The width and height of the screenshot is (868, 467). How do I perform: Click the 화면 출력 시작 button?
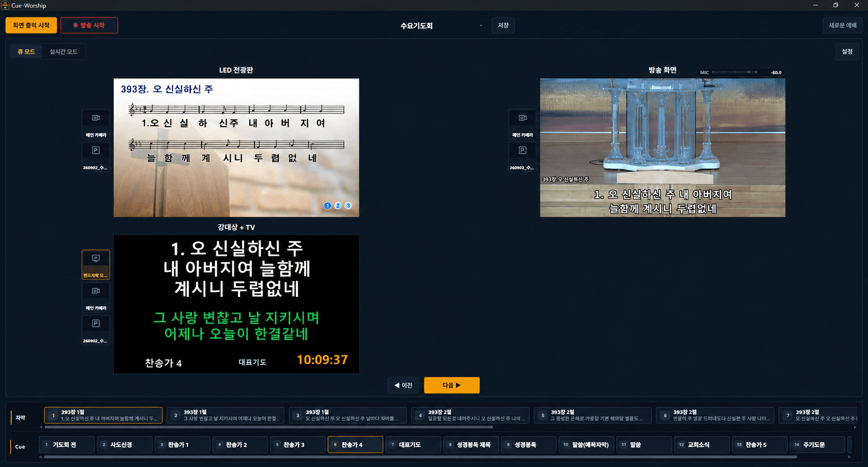point(31,25)
